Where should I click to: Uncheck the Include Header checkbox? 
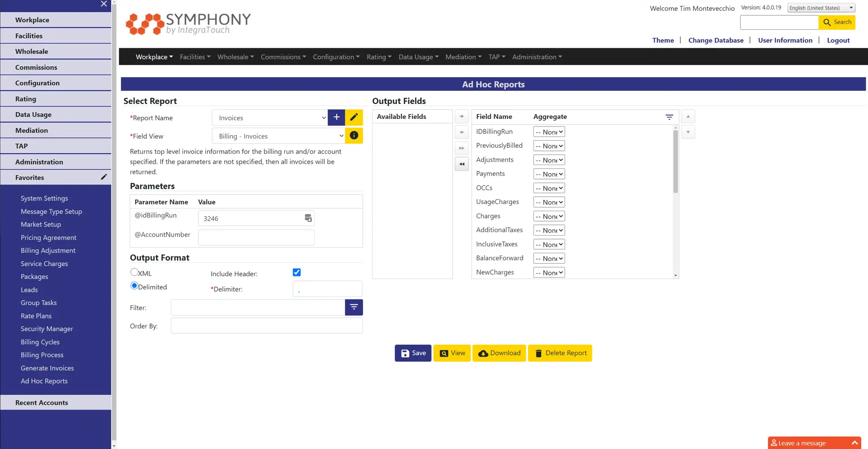[x=297, y=272]
